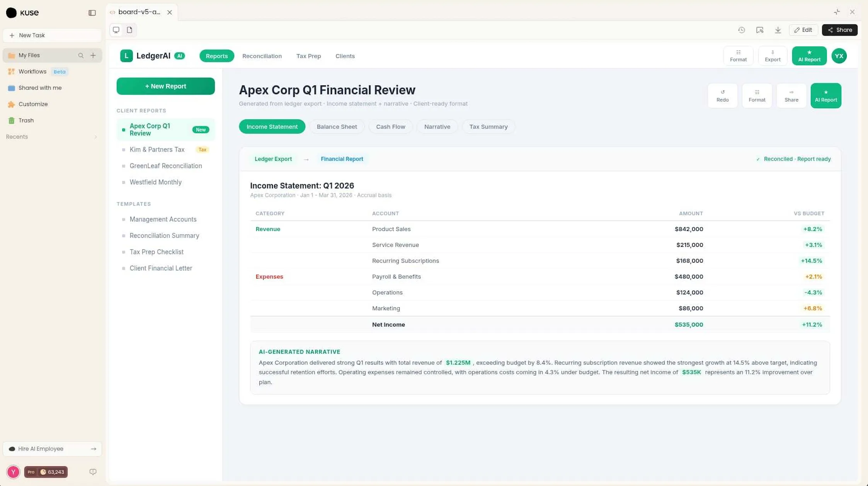Screen dimensions: 868x486
Task: Open the Y user profile avatar
Action: coord(13,472)
